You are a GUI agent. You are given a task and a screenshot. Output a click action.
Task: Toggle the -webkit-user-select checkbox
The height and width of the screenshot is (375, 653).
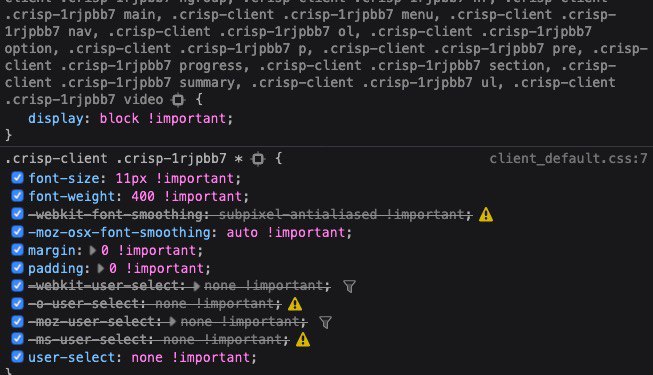(x=17, y=285)
